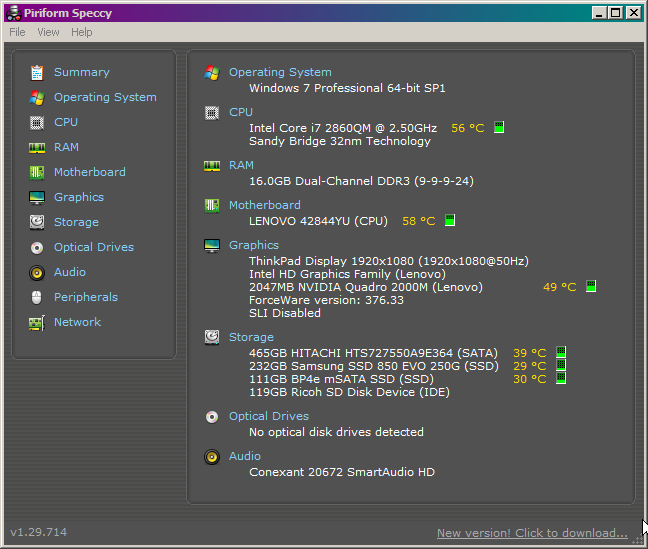Click the Hitachi drive temperature indicator

[530, 353]
